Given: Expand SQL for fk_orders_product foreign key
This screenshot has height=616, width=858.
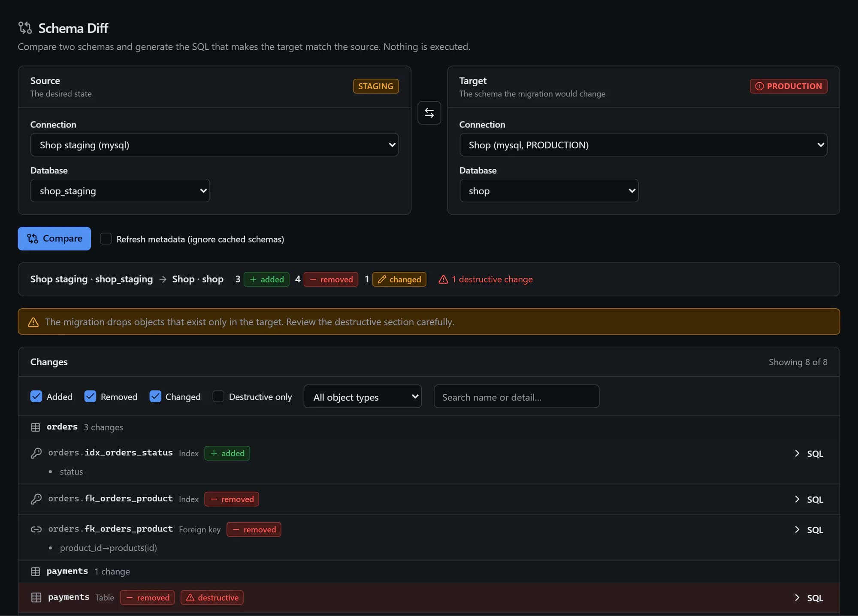Looking at the screenshot, I should click(809, 530).
